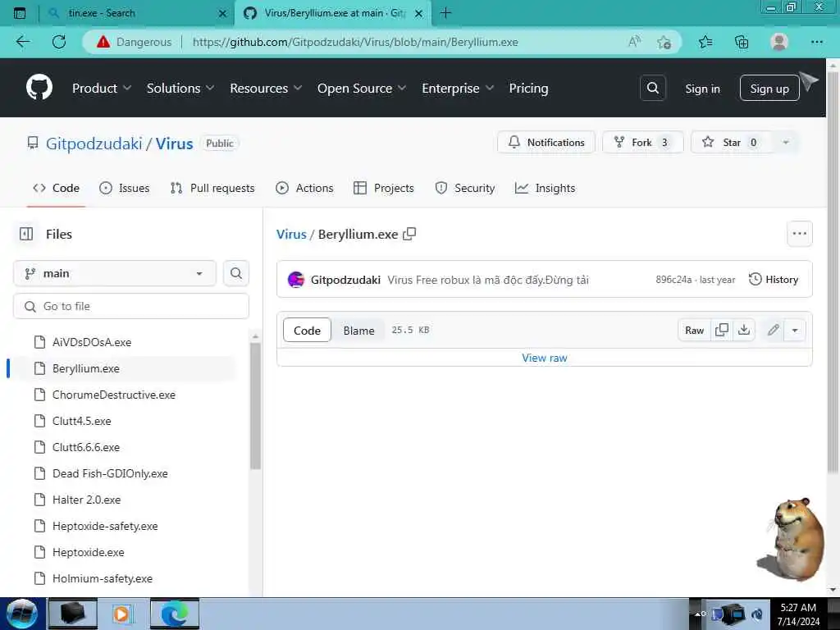Expand the Product menu
This screenshot has width=840, height=630.
[x=102, y=89]
